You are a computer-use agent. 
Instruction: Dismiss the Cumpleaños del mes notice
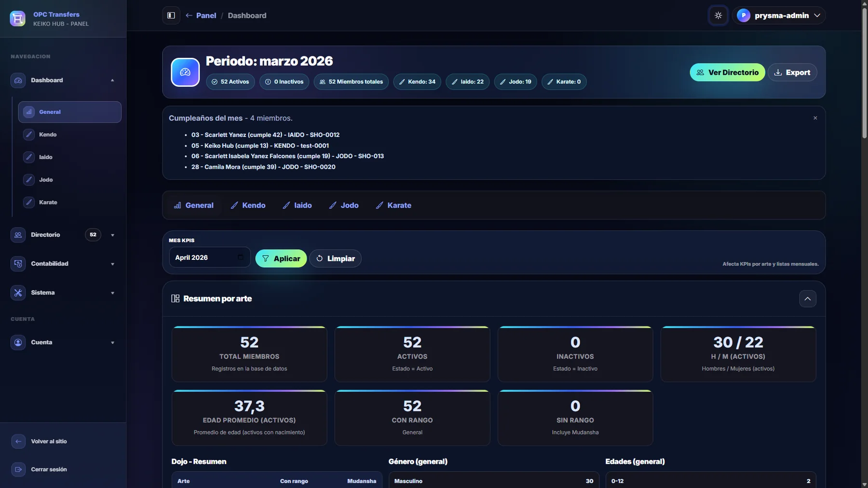click(x=815, y=118)
